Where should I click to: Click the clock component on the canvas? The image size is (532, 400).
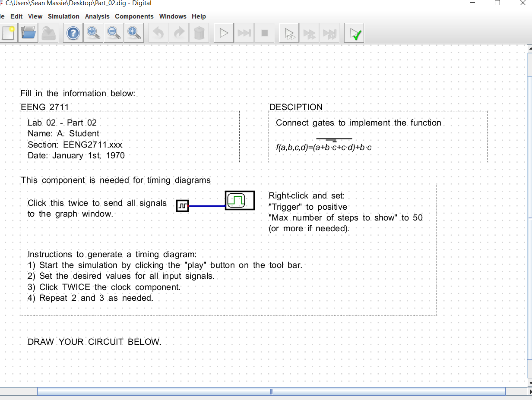182,206
